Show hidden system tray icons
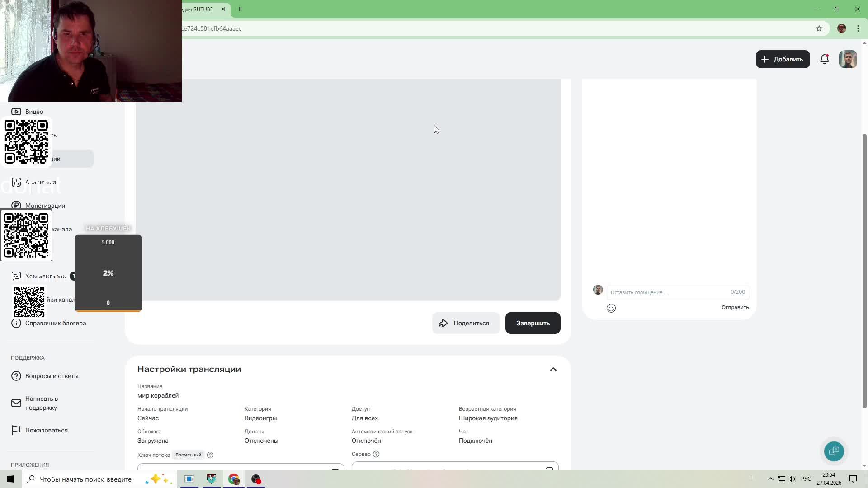This screenshot has width=868, height=488. [770, 479]
